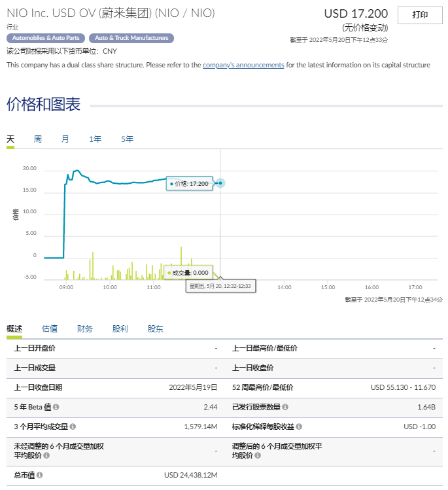
Task: Select the Automobiles & Auto Parts tag
Action: 46,38
